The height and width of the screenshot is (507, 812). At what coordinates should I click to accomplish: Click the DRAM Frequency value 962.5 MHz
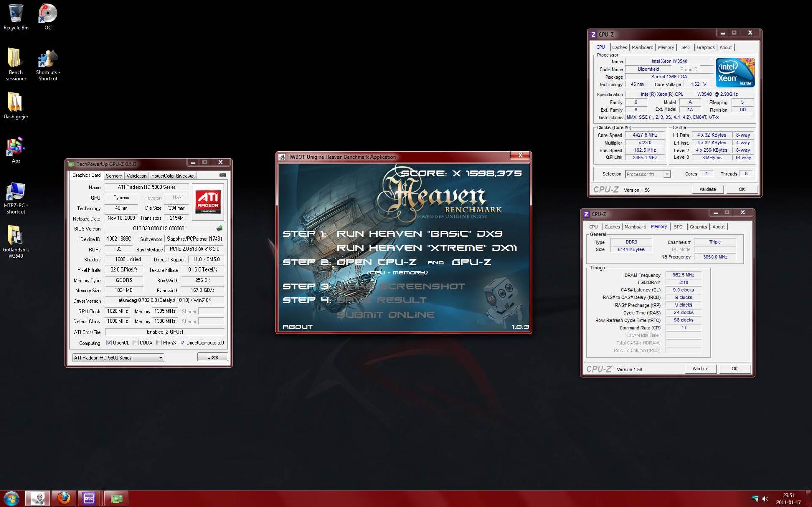(683, 275)
